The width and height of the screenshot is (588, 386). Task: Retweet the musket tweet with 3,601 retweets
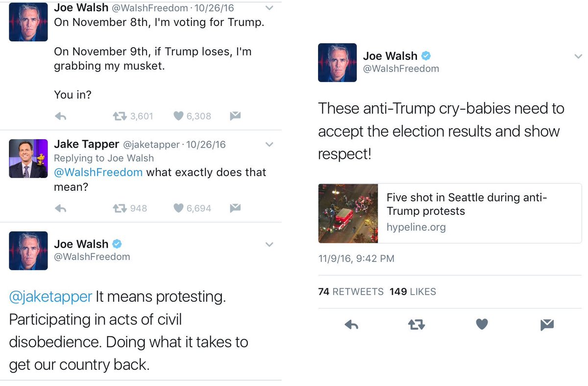(x=120, y=116)
